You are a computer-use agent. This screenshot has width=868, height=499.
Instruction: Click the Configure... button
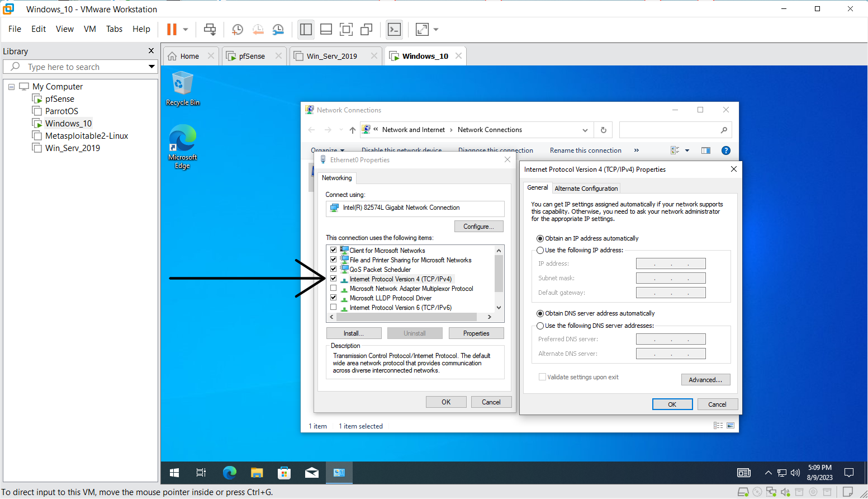pos(479,227)
